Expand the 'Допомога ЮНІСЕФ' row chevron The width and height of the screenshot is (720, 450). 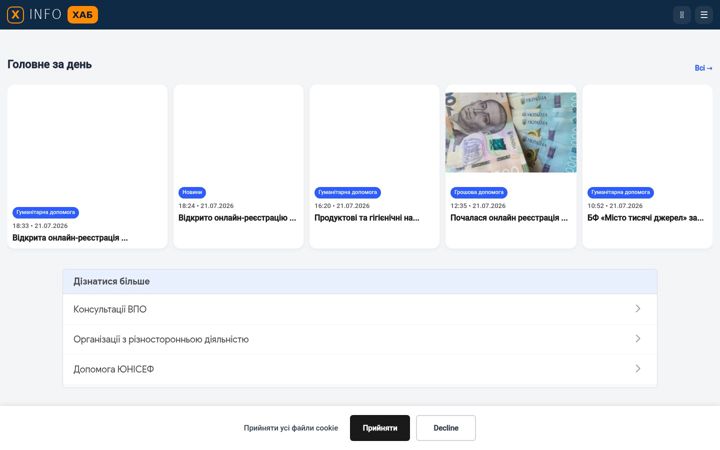[x=638, y=368]
